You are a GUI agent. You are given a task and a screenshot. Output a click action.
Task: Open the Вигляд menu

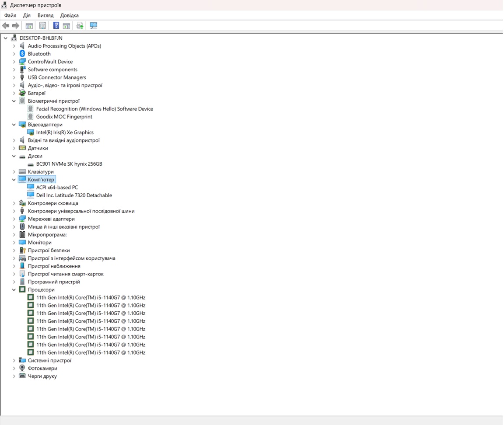click(45, 15)
